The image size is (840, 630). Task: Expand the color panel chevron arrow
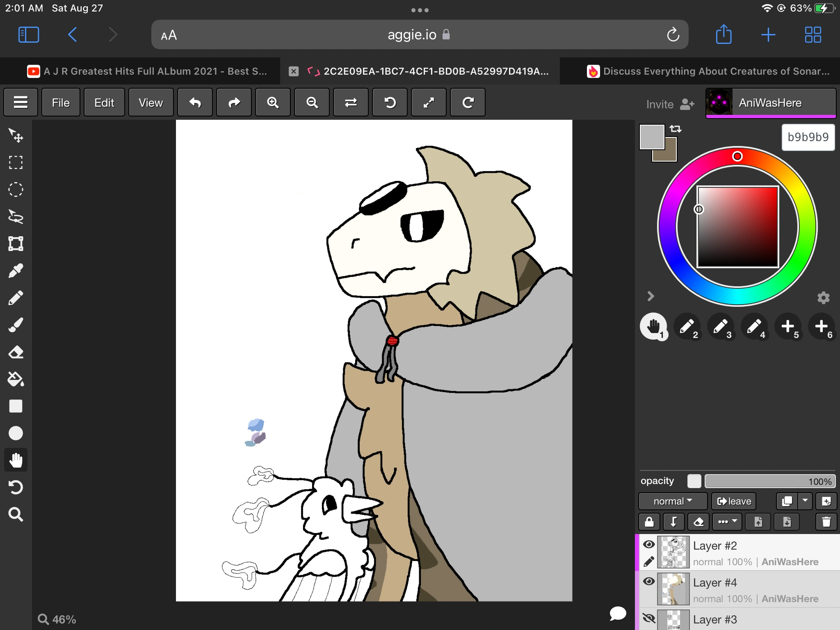651,296
